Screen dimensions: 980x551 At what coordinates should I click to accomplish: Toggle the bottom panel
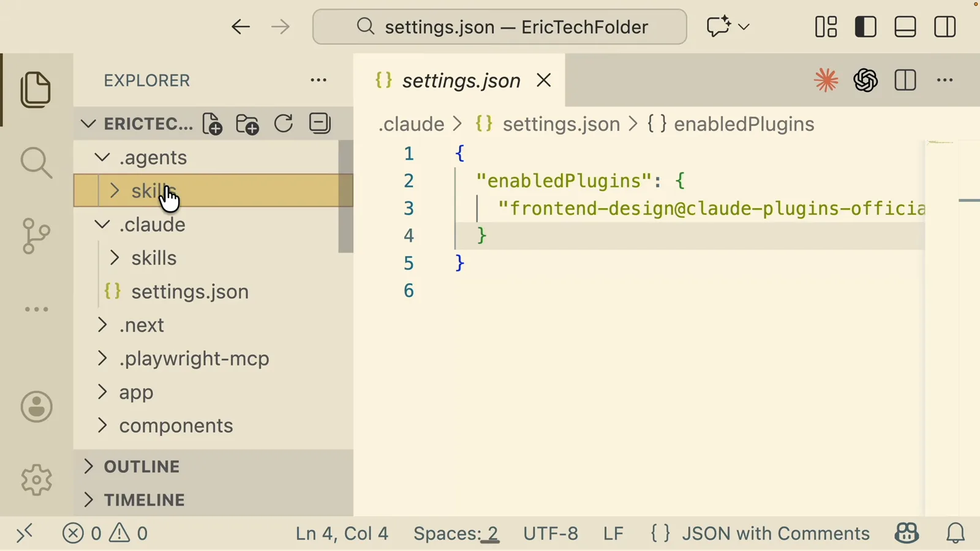905,27
